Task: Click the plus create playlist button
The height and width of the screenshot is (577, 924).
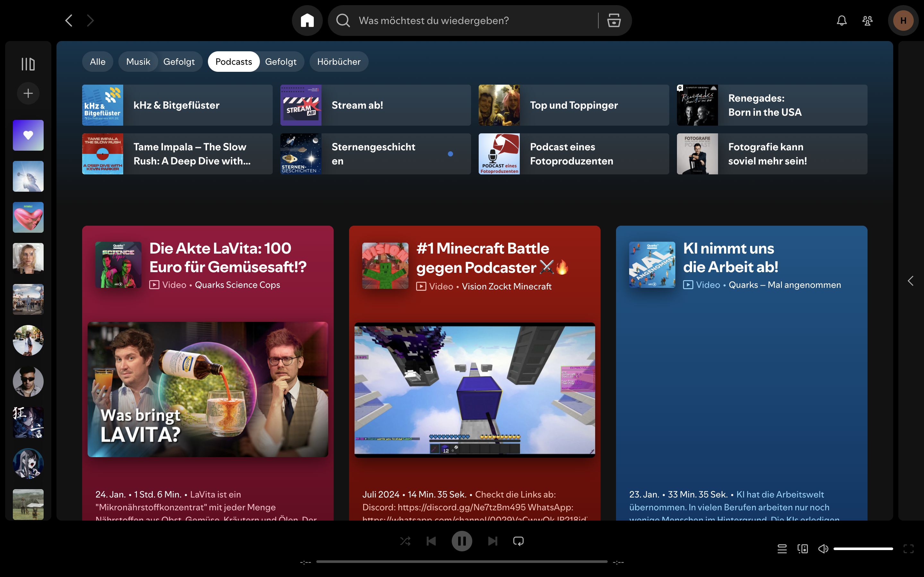Action: click(28, 94)
